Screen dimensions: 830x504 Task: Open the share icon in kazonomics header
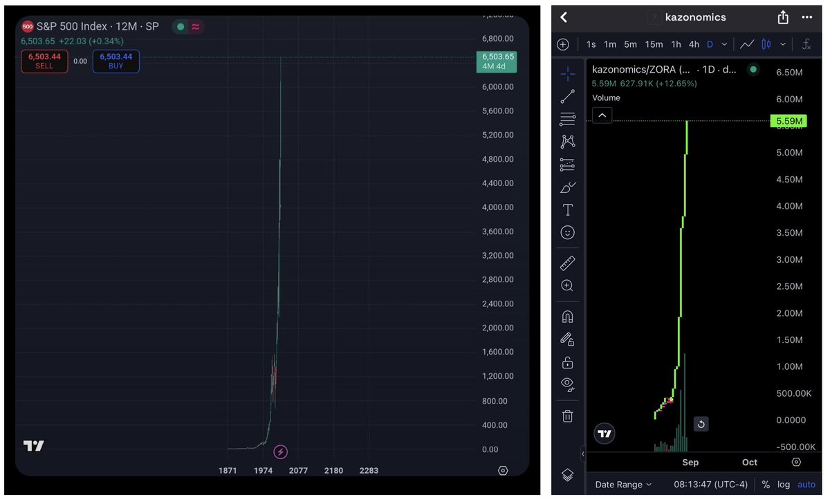point(783,17)
